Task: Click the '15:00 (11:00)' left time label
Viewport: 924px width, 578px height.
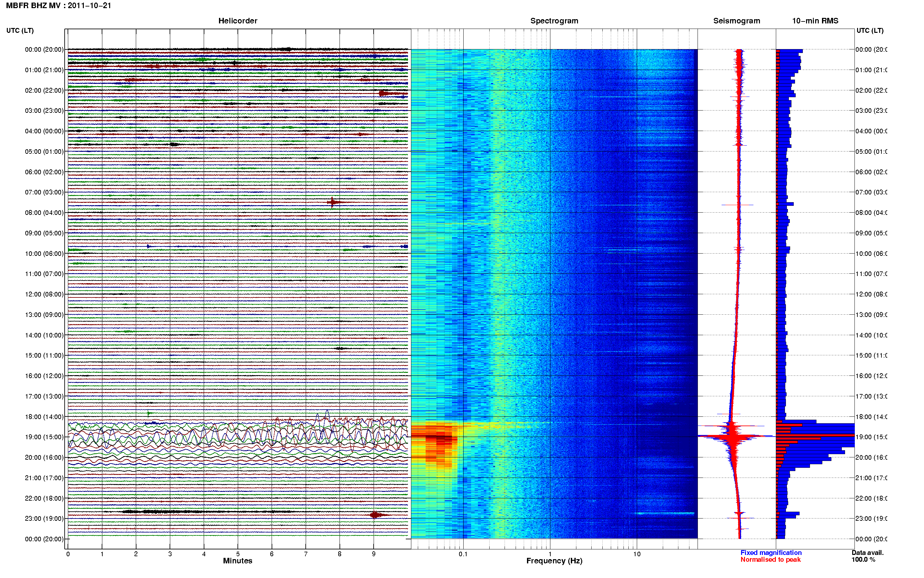Action: click(44, 356)
